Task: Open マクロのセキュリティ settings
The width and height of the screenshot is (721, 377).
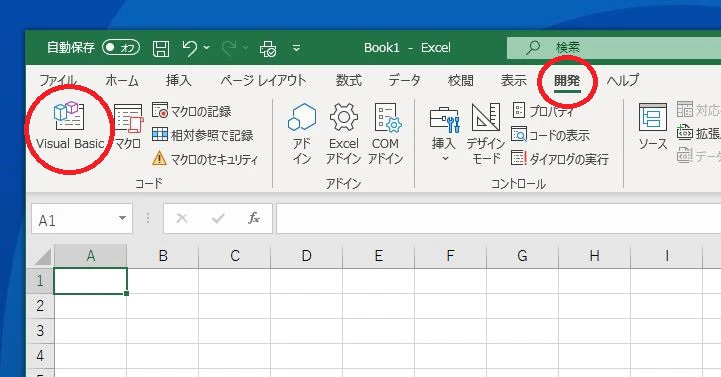Action: pos(205,159)
